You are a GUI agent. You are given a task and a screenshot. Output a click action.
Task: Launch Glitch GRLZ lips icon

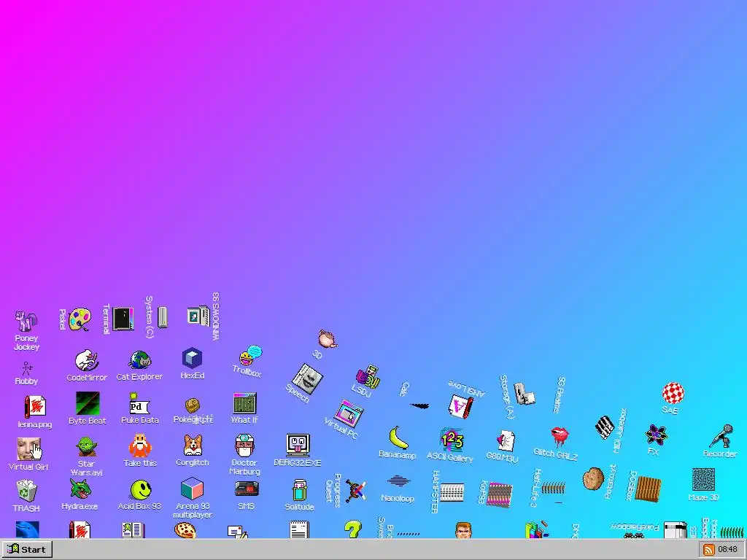coord(560,437)
